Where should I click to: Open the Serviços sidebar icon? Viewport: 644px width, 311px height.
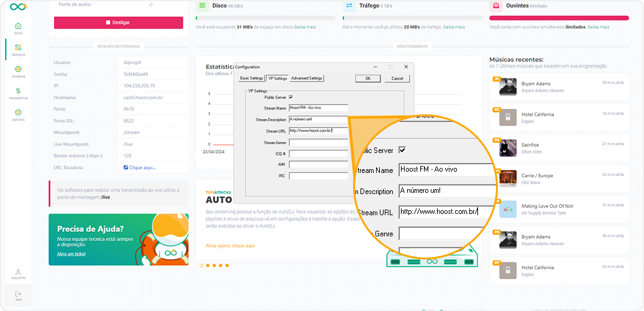(x=18, y=48)
